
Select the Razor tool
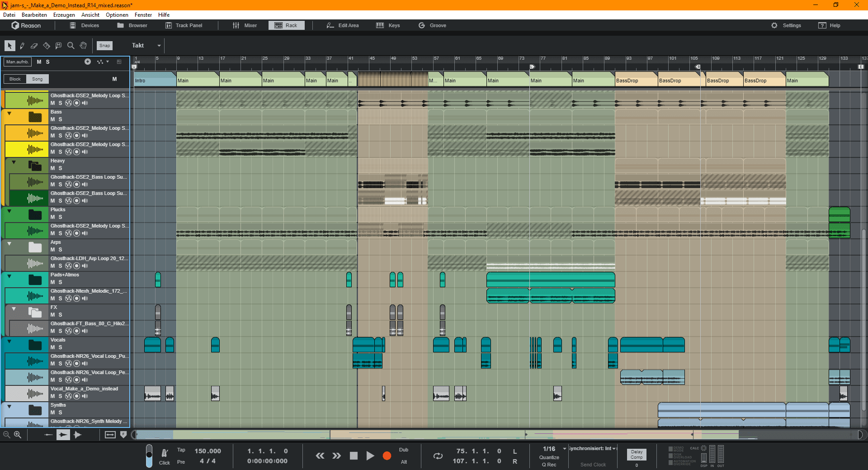pos(46,46)
